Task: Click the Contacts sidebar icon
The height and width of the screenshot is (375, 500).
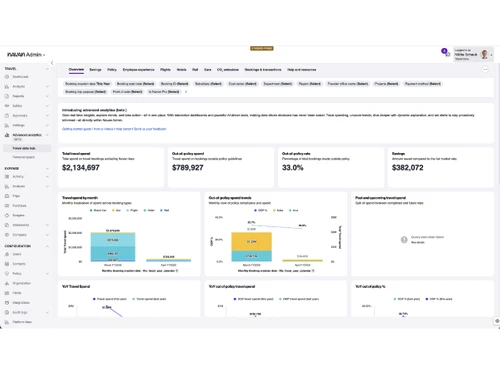Action: click(7, 264)
